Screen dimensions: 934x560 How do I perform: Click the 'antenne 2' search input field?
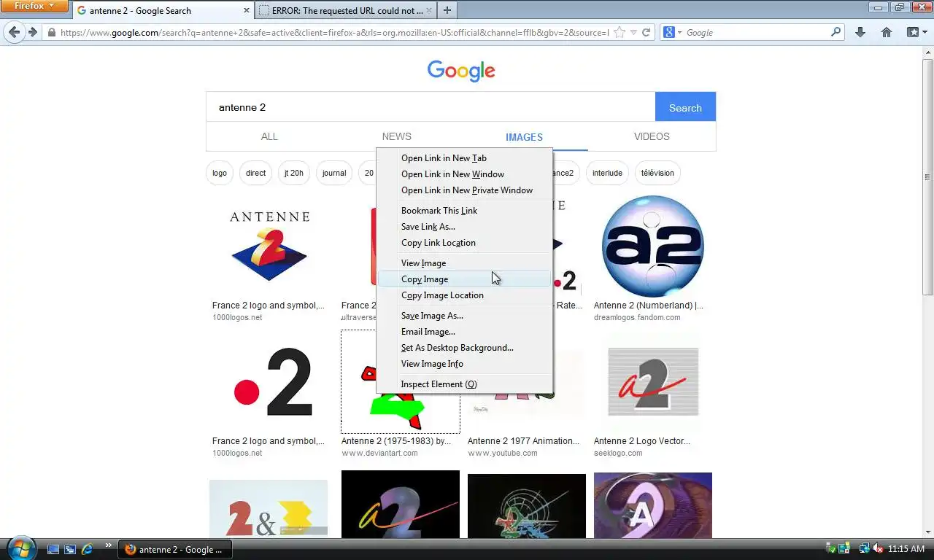click(x=431, y=107)
